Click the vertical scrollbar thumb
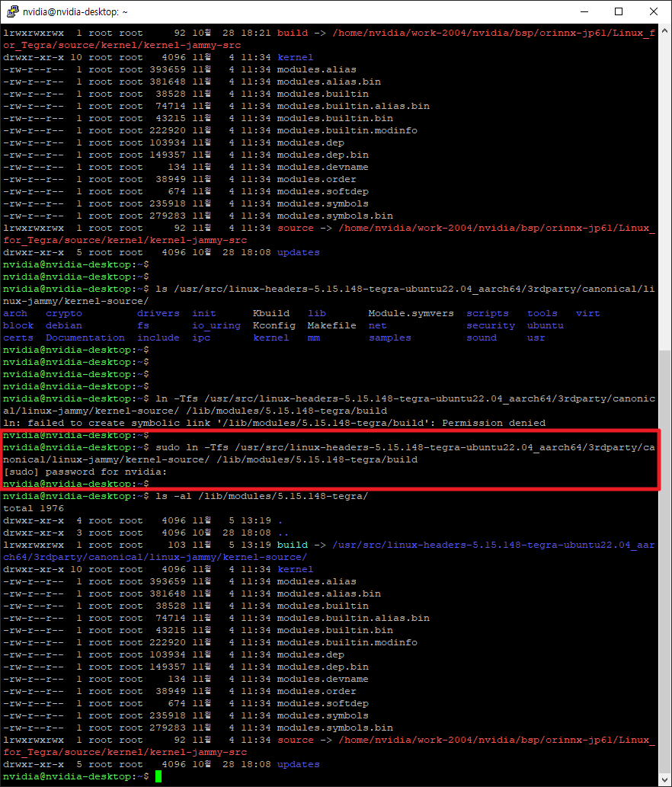Viewport: 672px width, 787px height. (x=665, y=561)
